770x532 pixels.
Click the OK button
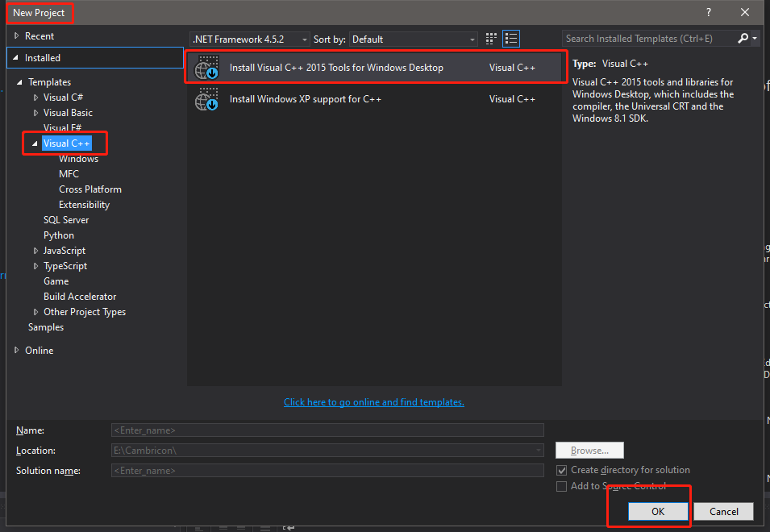(x=658, y=511)
